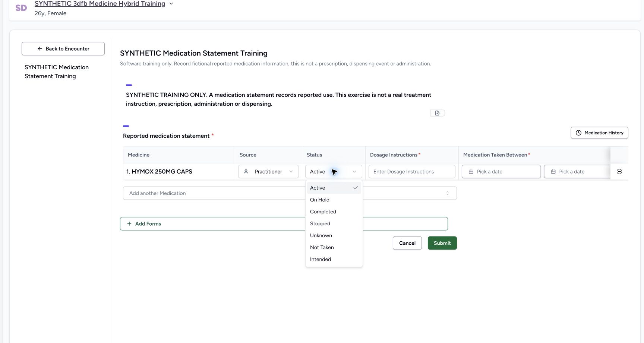Choose Stopped from the status list

pyautogui.click(x=334, y=223)
